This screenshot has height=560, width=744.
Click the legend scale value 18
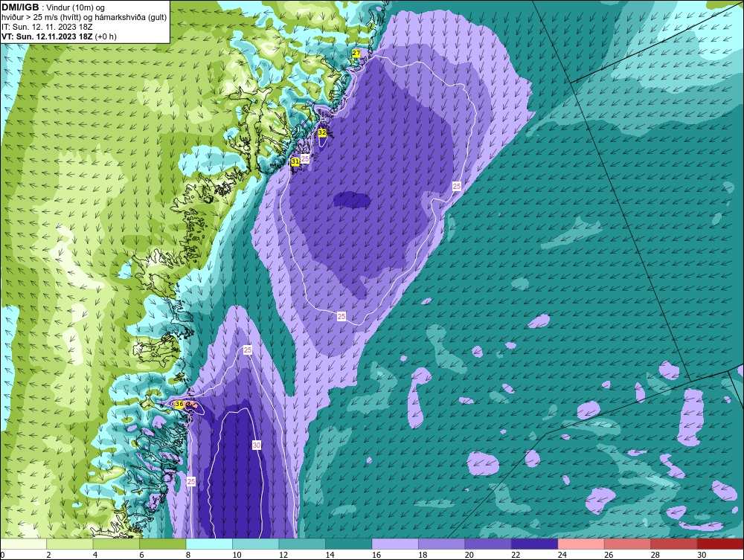[423, 555]
